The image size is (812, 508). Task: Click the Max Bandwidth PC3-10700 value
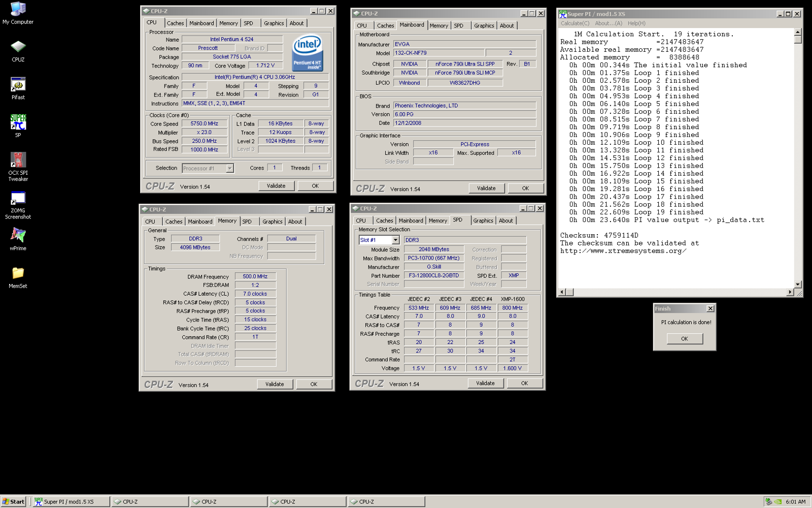click(x=434, y=258)
